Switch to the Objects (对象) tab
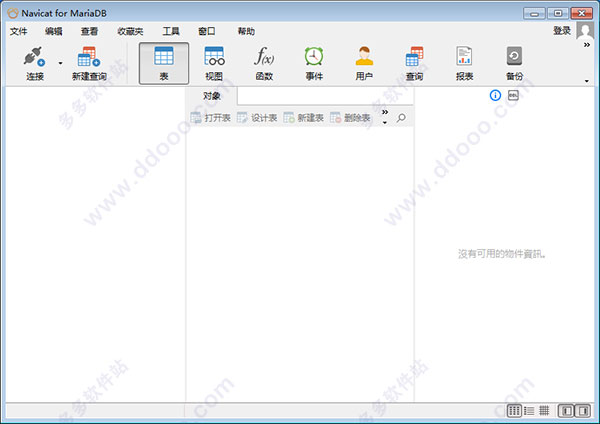600x424 pixels. (212, 96)
